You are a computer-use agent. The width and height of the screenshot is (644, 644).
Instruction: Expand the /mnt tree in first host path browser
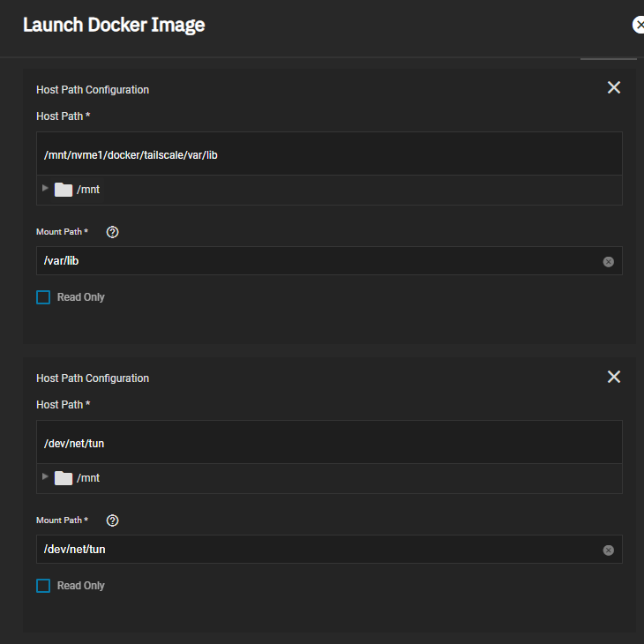click(x=45, y=188)
